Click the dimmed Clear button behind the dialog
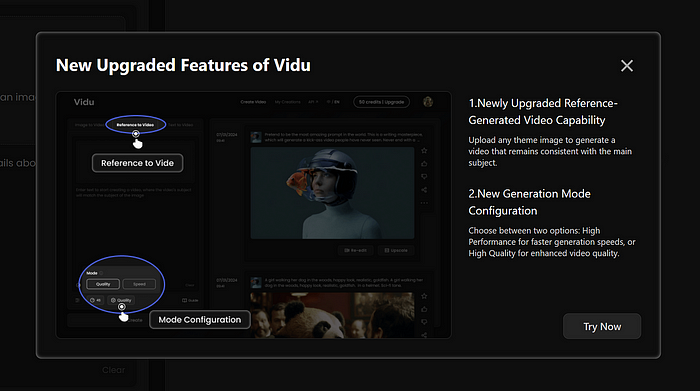This screenshot has height=391, width=700. point(113,370)
